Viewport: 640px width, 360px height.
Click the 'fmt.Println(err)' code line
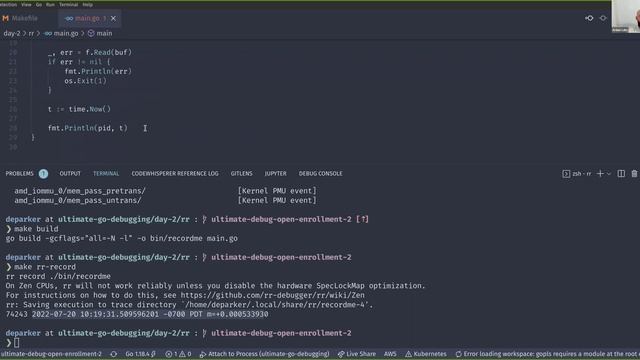click(x=98, y=71)
